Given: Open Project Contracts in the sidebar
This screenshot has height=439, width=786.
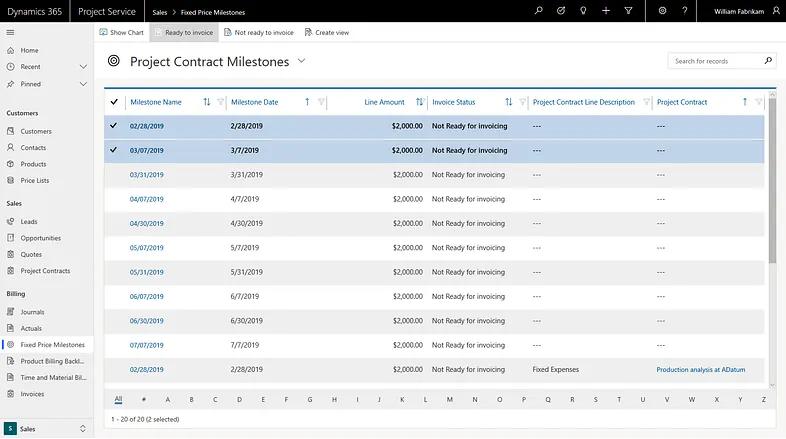Looking at the screenshot, I should tap(45, 271).
